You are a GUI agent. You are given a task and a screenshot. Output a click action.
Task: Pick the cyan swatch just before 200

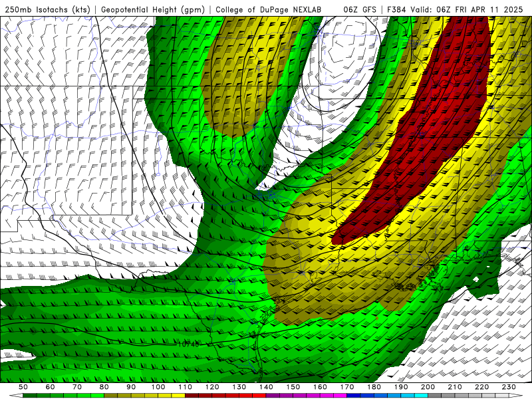point(422,396)
